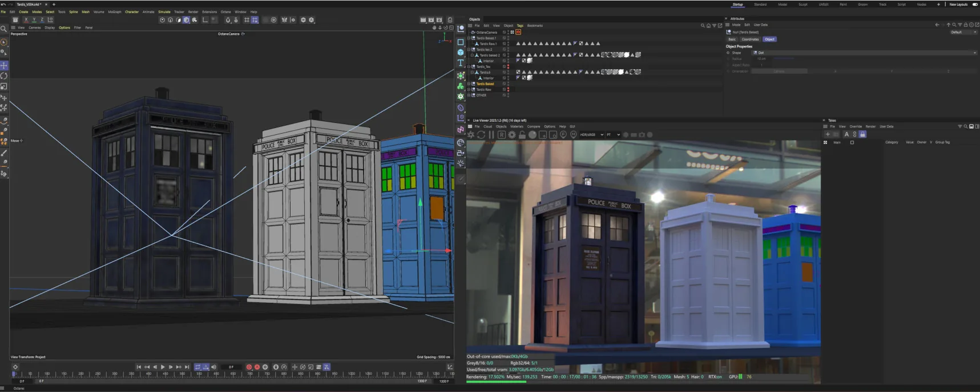Select the Scale tool in left palette
The width and height of the screenshot is (980, 392).
click(x=4, y=86)
